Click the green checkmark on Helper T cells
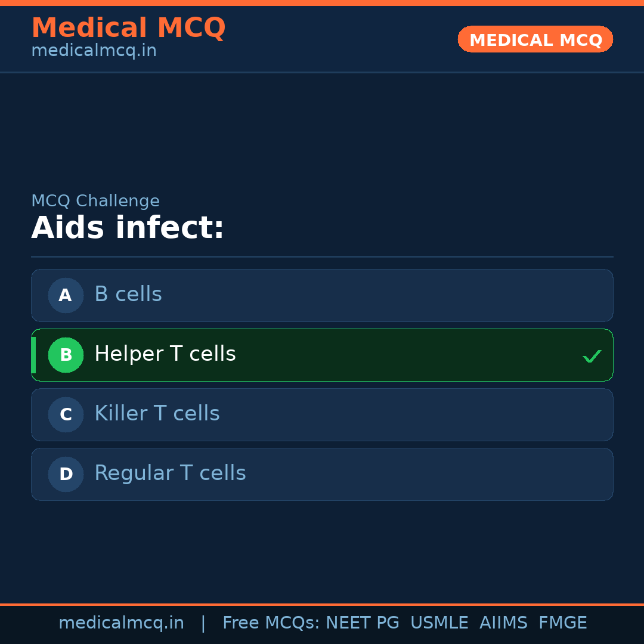644x644 pixels. point(592,356)
